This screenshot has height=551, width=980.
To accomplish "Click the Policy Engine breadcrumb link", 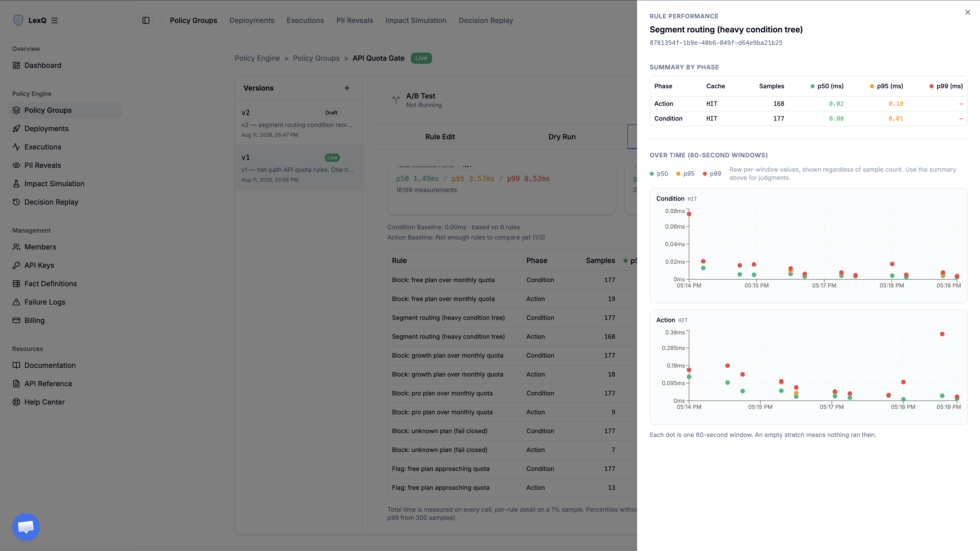I will click(257, 58).
